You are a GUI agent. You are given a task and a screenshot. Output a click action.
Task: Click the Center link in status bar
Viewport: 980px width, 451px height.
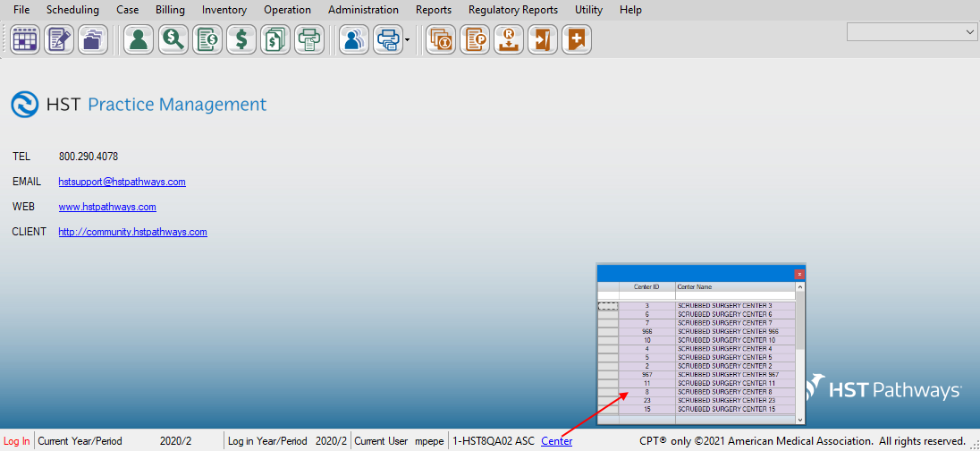point(556,441)
